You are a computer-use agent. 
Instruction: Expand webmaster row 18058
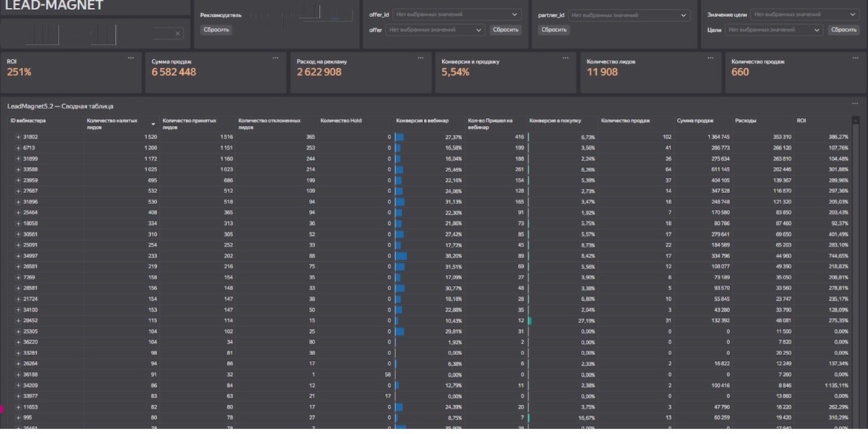point(18,224)
